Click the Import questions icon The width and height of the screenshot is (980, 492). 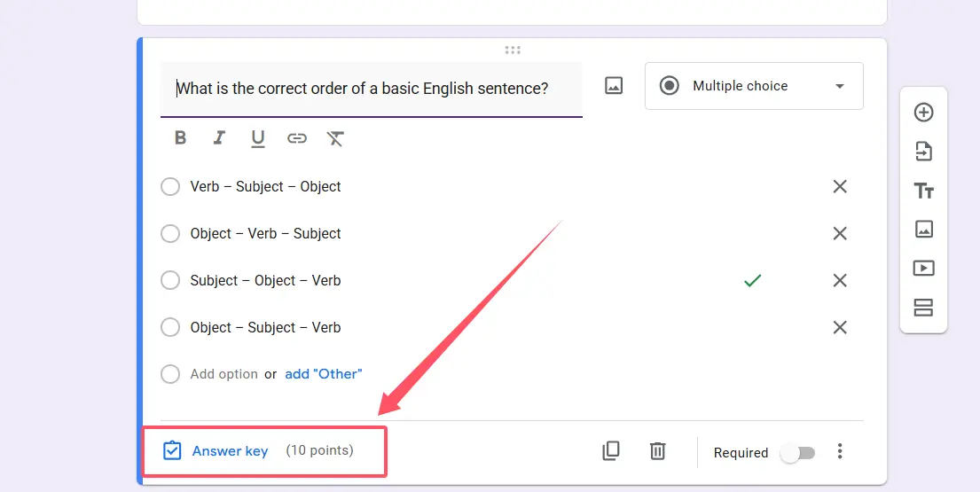923,152
